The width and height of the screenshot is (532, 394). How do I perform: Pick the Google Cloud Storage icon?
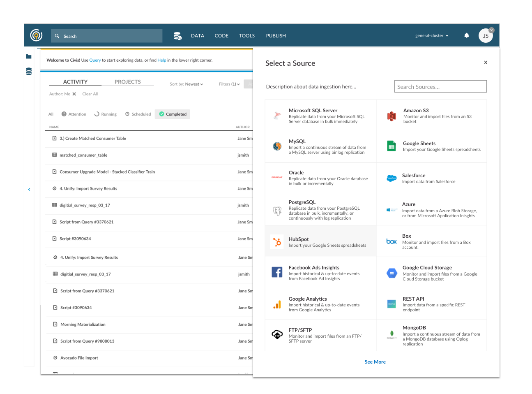[392, 273]
